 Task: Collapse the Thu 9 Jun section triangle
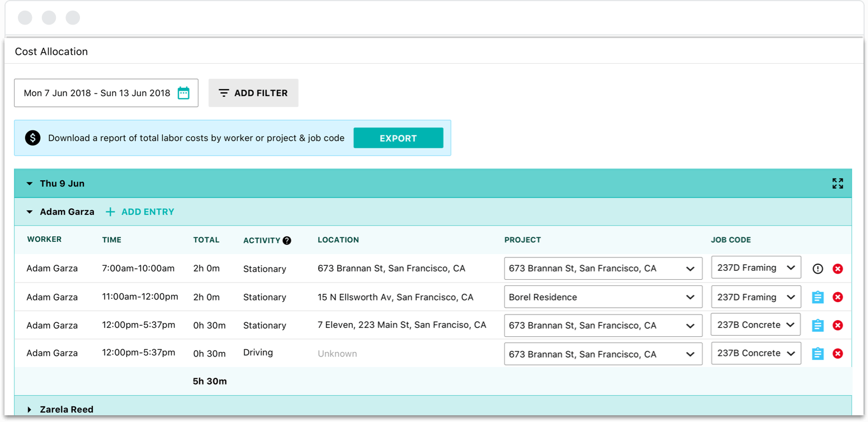30,184
